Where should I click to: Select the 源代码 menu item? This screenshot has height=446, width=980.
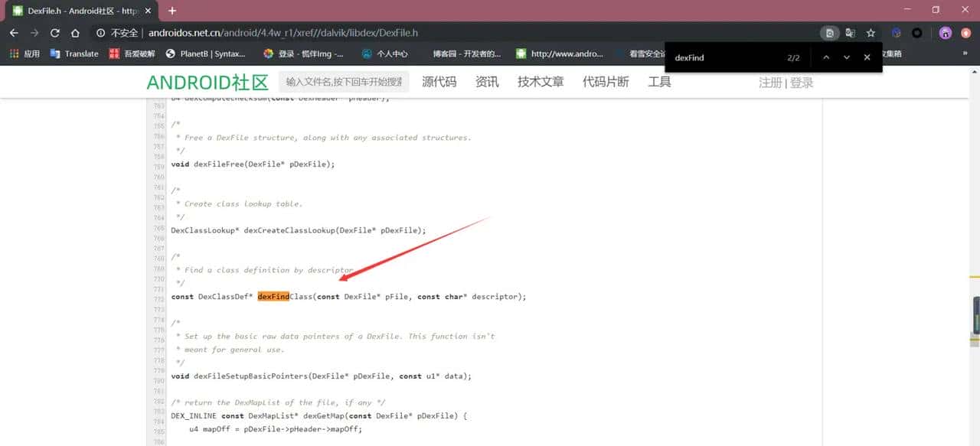click(x=438, y=81)
